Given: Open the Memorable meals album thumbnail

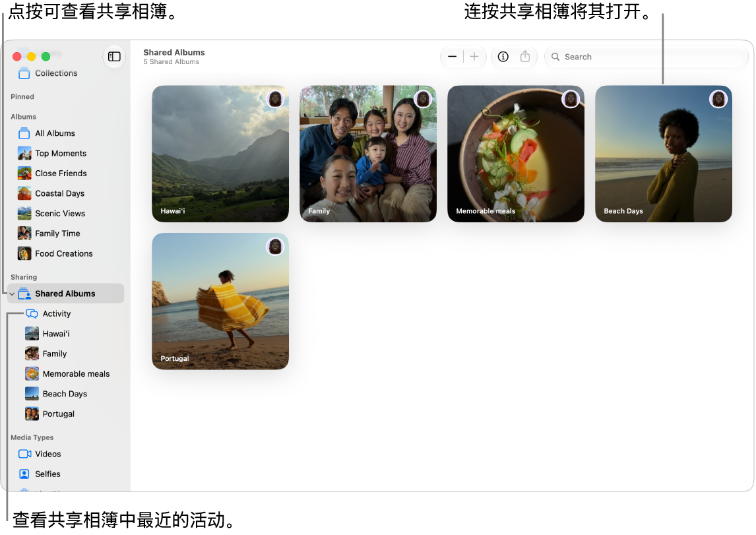Looking at the screenshot, I should point(516,154).
